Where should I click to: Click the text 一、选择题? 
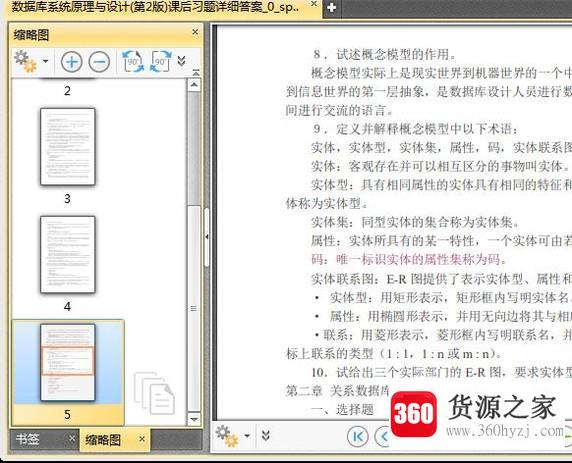pos(342,410)
